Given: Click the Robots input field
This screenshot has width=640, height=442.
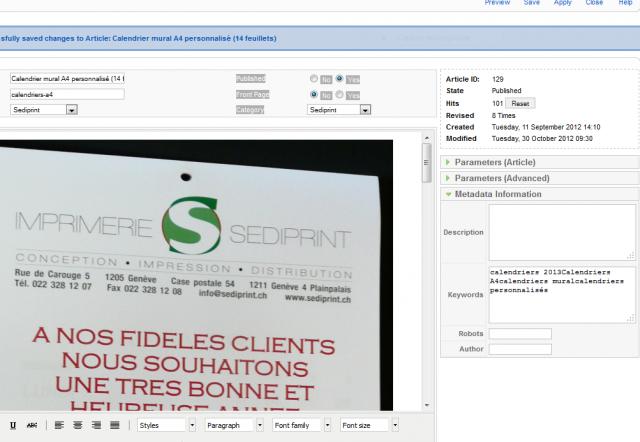Looking at the screenshot, I should pyautogui.click(x=520, y=333).
